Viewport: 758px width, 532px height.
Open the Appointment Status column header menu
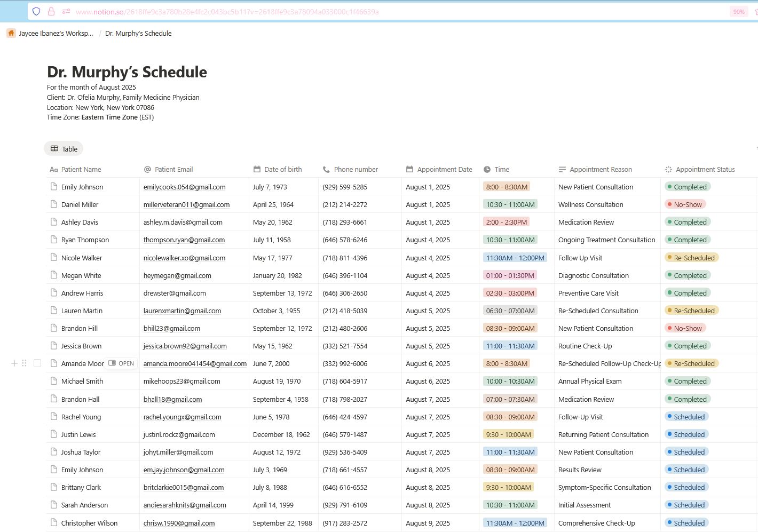click(708, 169)
